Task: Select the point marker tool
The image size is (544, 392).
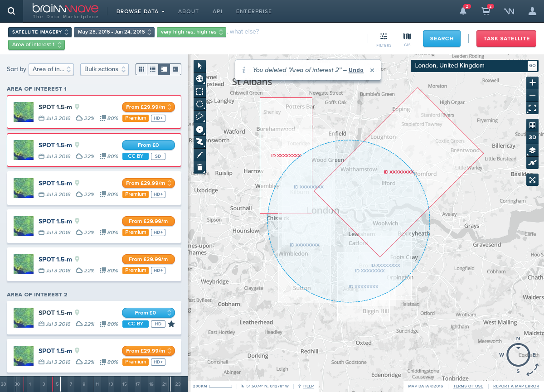Action: [199, 130]
